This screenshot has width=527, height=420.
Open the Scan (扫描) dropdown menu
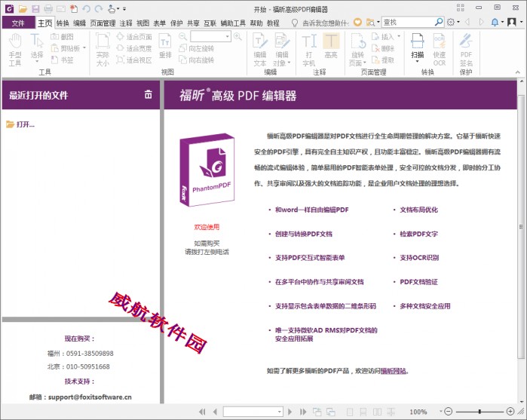tap(417, 55)
